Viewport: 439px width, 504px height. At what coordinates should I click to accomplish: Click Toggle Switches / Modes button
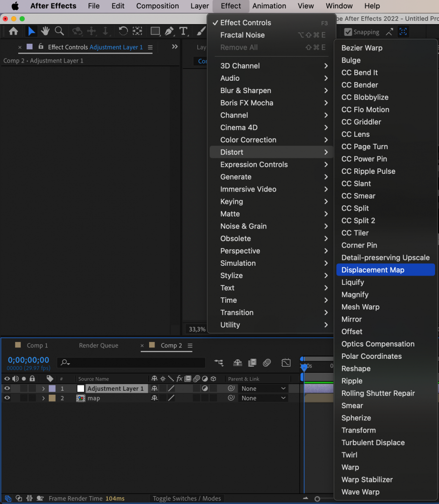tap(187, 498)
